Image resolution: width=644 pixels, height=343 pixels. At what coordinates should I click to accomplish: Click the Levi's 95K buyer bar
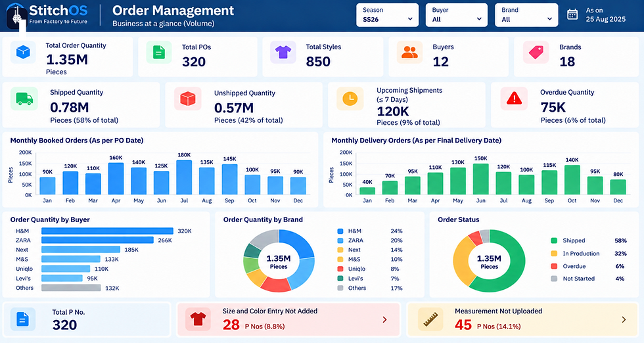pyautogui.click(x=62, y=278)
